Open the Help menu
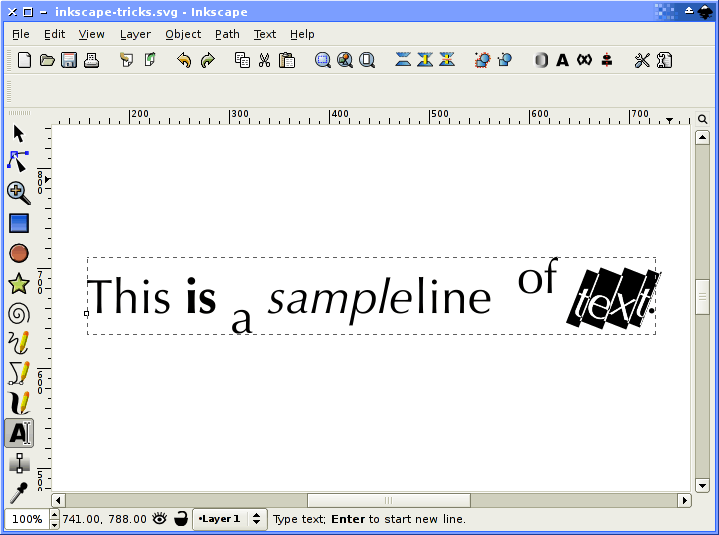Screen dimensions: 719x535 302,34
